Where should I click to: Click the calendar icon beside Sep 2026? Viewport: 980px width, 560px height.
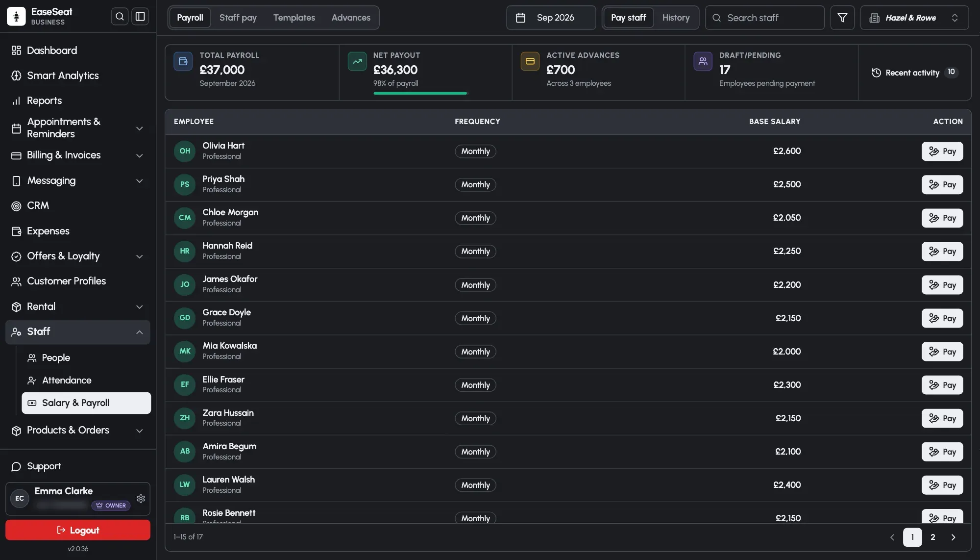[x=520, y=18]
